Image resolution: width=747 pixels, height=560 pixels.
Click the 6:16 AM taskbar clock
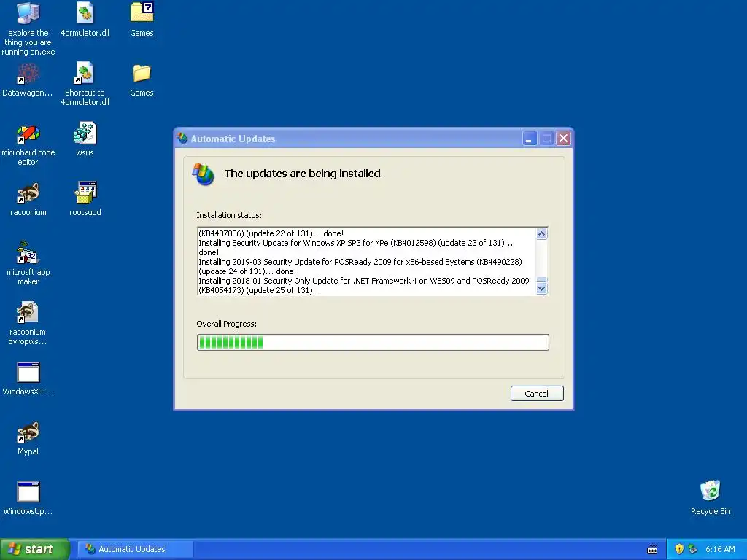(720, 549)
